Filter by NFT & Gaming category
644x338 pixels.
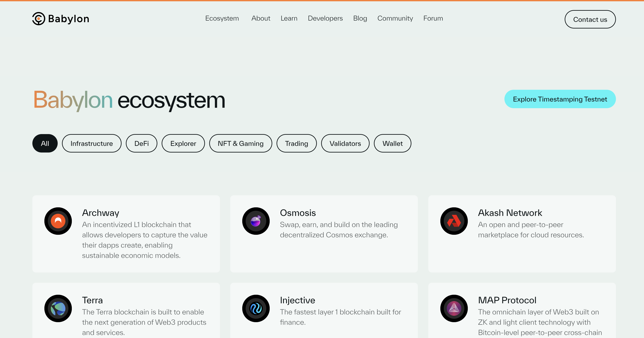click(241, 143)
